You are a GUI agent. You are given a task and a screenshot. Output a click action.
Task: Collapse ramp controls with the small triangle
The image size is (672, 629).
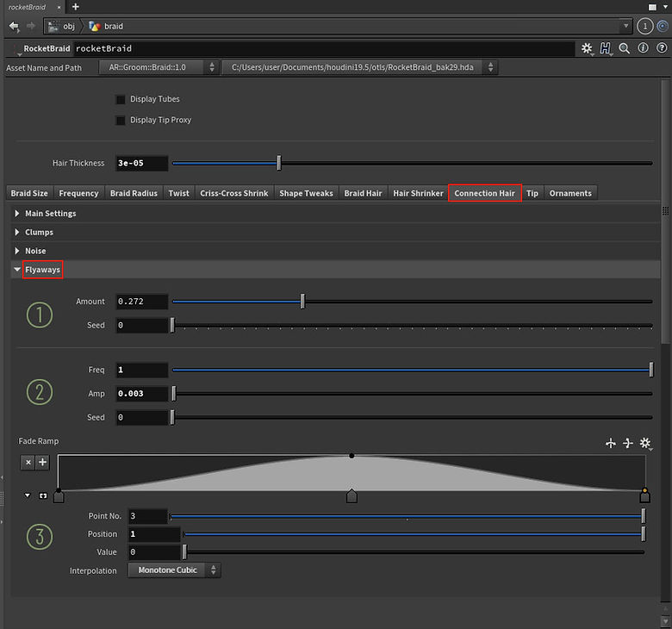click(28, 495)
